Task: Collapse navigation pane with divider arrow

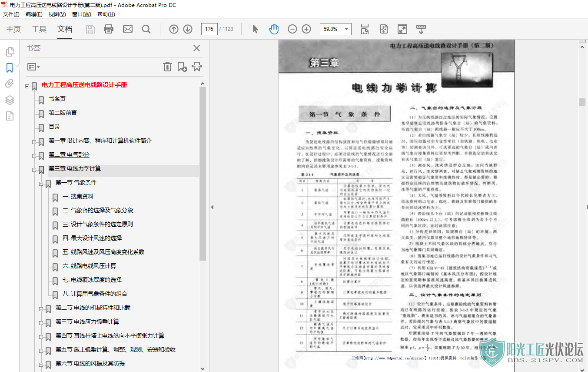Action: (x=212, y=207)
